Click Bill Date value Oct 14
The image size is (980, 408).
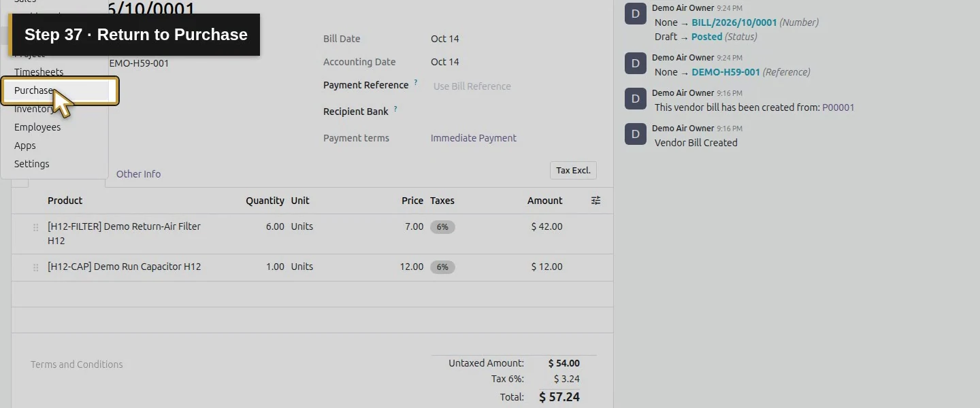click(x=445, y=39)
